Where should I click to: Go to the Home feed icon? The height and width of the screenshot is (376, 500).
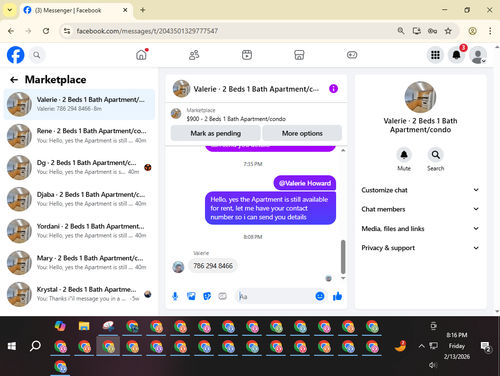click(141, 55)
